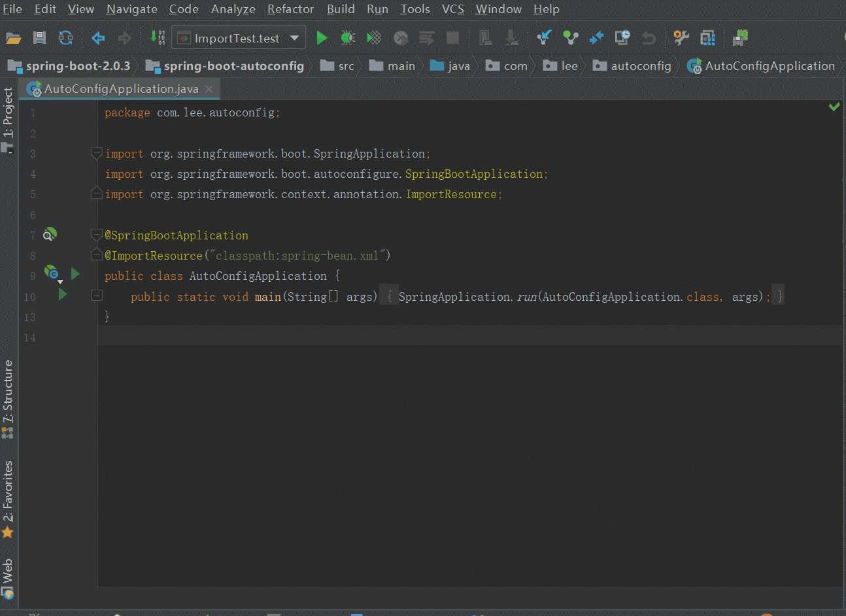Open the Tools menu
Image resolution: width=846 pixels, height=616 pixels.
(415, 9)
